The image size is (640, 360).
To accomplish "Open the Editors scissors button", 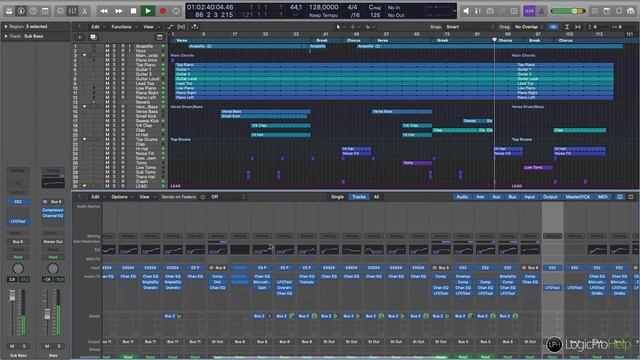I will point(84,11).
